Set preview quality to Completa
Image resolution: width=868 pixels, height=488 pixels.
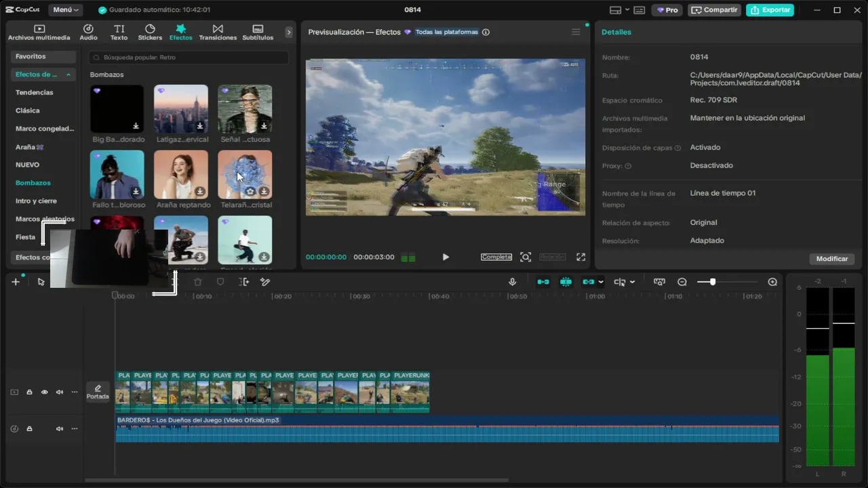(x=496, y=257)
